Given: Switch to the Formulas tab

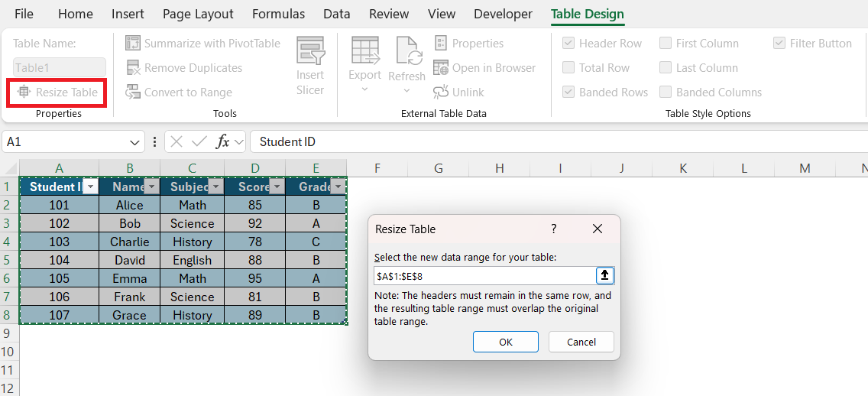Looking at the screenshot, I should click(x=278, y=15).
